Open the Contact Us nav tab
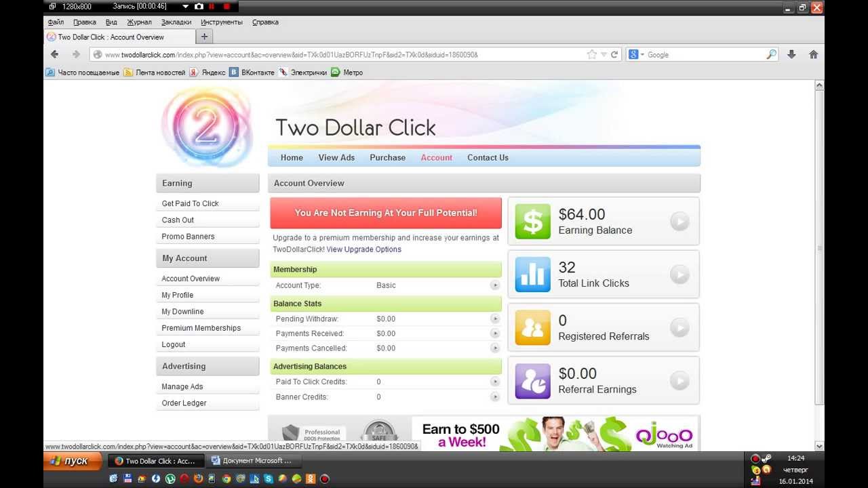 [x=488, y=157]
